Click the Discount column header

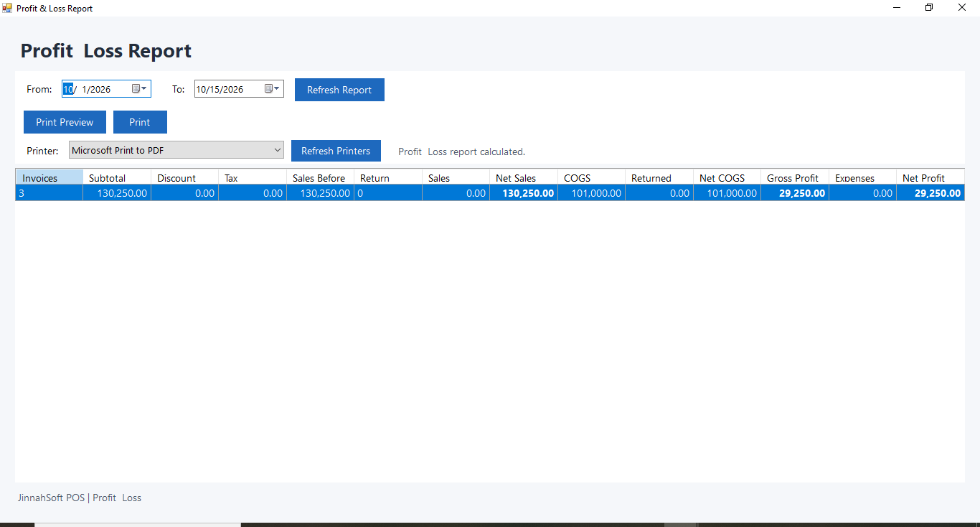tap(185, 177)
